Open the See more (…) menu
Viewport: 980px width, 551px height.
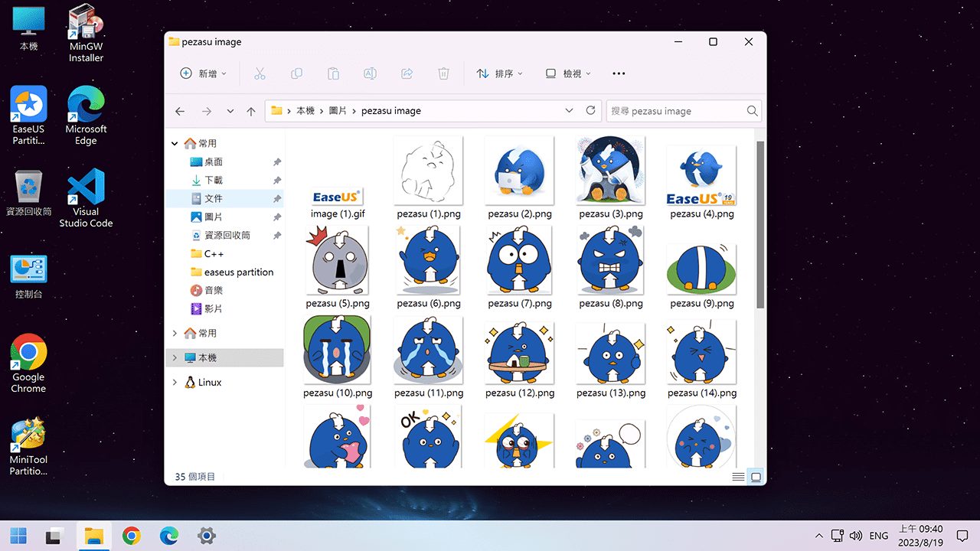tap(619, 73)
